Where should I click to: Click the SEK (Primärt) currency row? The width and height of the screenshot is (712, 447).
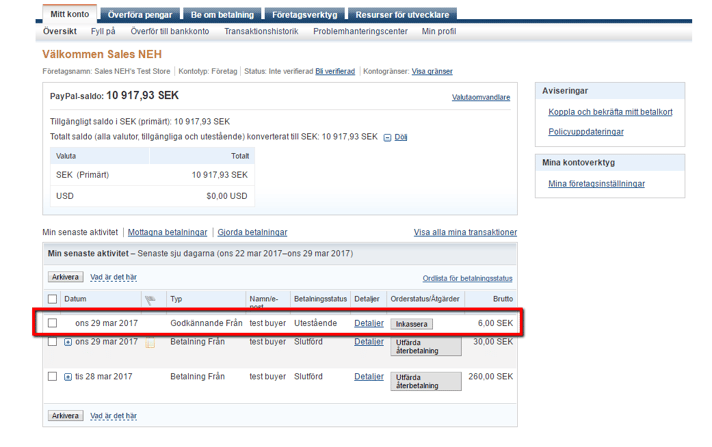[152, 175]
